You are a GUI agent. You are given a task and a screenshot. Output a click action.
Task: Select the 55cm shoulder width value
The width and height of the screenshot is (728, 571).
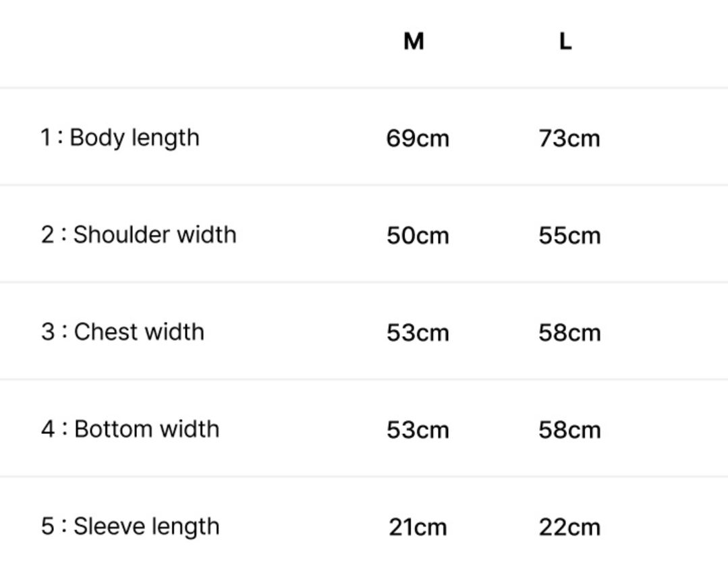(x=569, y=236)
